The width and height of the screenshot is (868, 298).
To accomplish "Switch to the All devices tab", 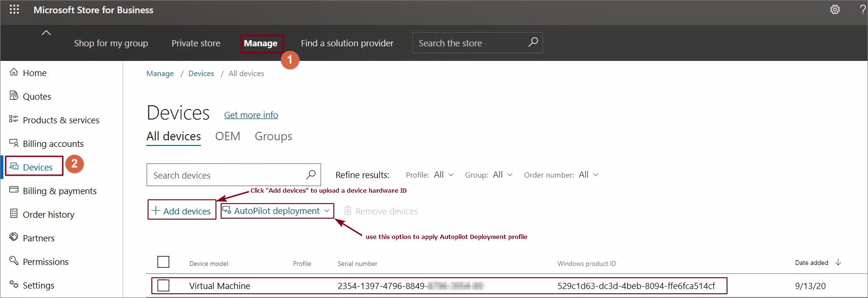I will pyautogui.click(x=174, y=136).
